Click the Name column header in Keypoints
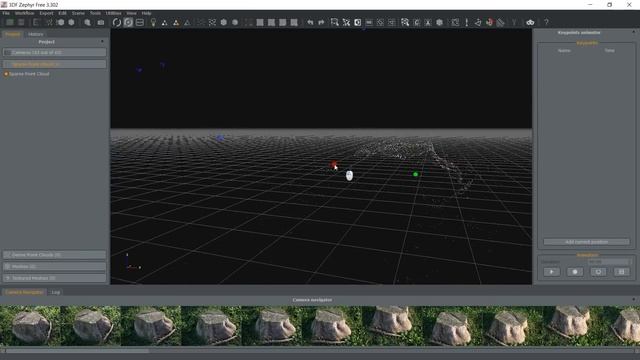 [564, 51]
